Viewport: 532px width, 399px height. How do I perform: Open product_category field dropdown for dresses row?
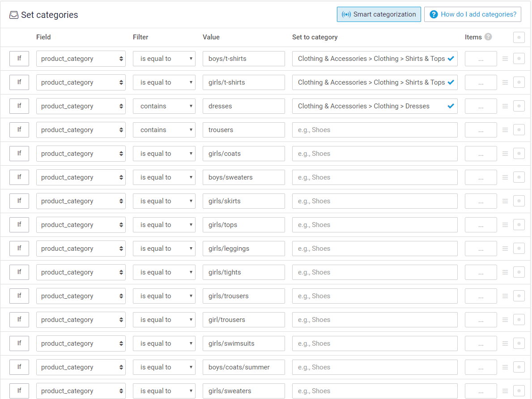pos(81,106)
